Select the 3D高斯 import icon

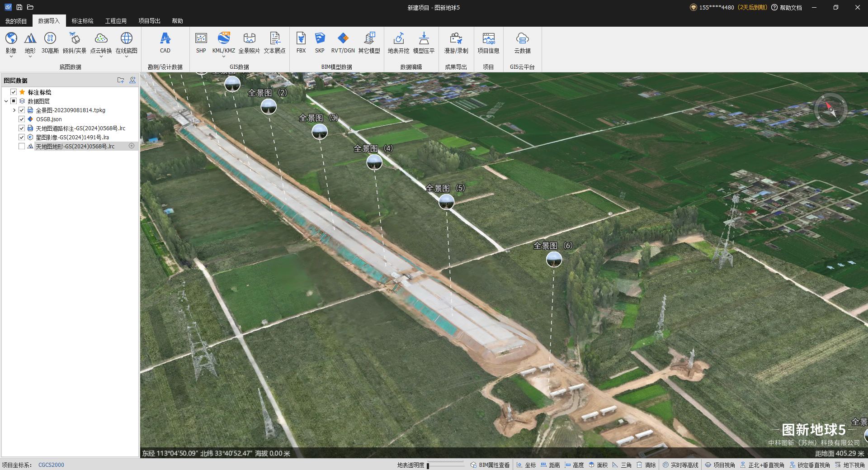click(x=50, y=39)
